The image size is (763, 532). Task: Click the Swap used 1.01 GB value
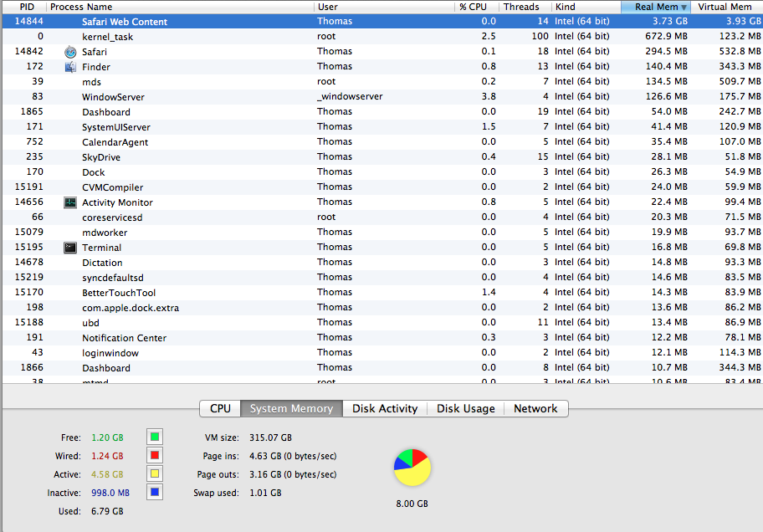(266, 493)
